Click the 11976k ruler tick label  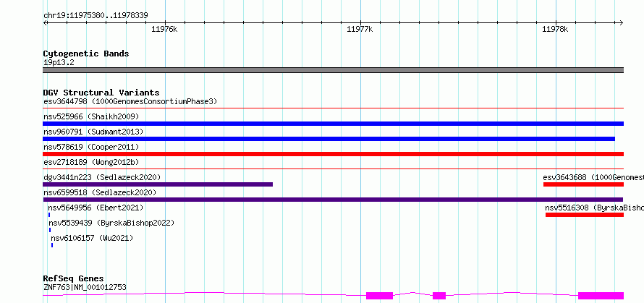click(164, 29)
